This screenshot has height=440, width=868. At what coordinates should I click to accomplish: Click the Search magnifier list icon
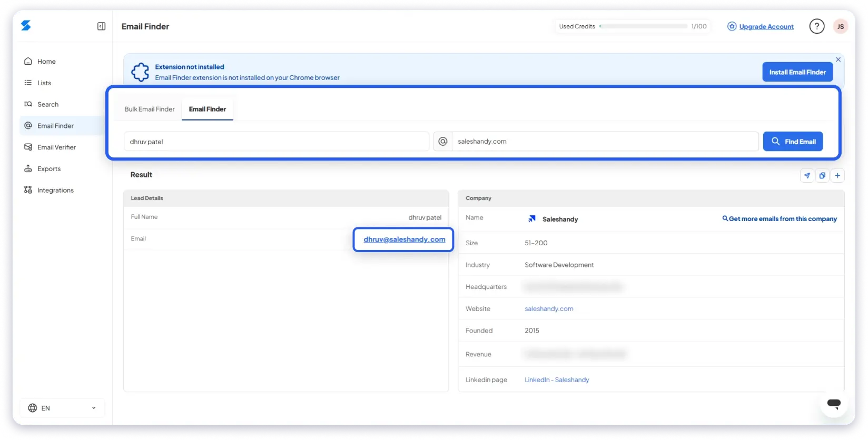tap(28, 104)
